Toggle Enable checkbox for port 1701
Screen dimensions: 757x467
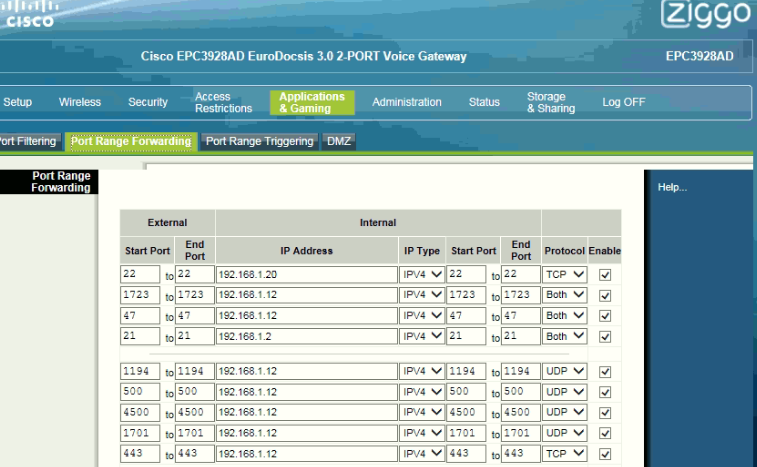click(x=604, y=433)
